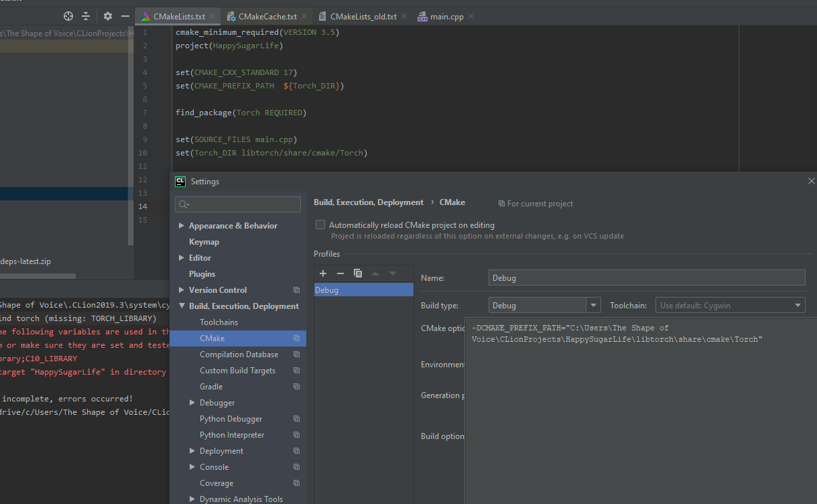Image resolution: width=817 pixels, height=504 pixels.
Task: Select Toolchains in settings tree
Action: pos(218,322)
